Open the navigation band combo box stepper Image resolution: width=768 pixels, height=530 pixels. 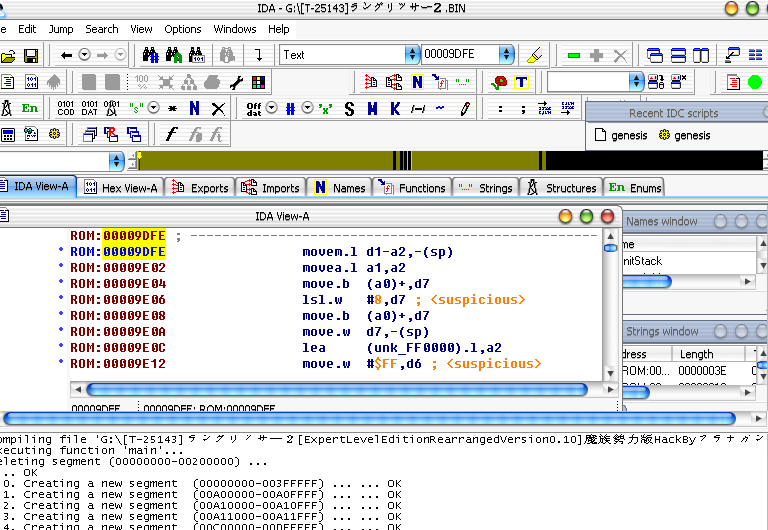coord(116,161)
